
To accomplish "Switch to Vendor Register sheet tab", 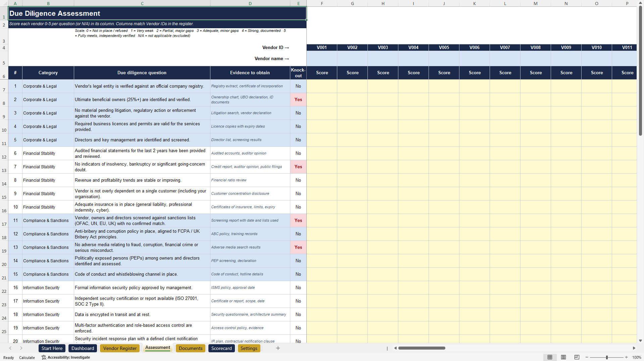I will coord(120,348).
